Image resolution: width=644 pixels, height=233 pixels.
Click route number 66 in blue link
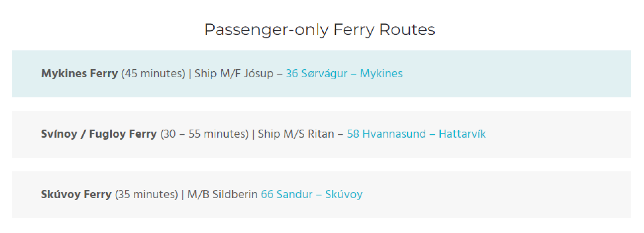(x=267, y=194)
